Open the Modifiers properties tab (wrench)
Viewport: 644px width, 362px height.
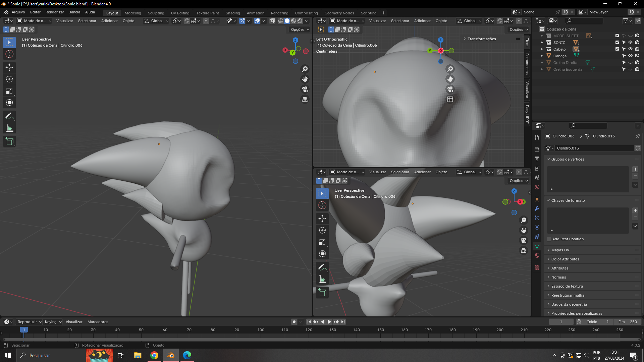click(537, 208)
